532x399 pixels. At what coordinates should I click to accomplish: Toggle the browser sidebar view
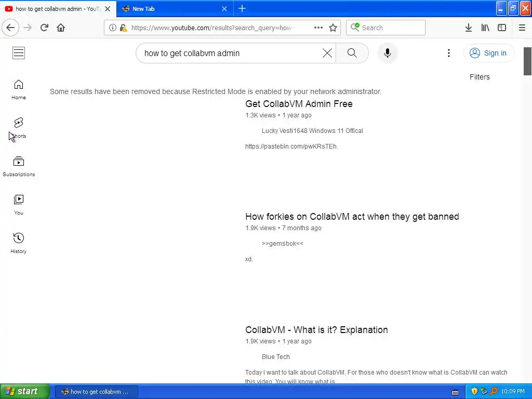pos(502,28)
